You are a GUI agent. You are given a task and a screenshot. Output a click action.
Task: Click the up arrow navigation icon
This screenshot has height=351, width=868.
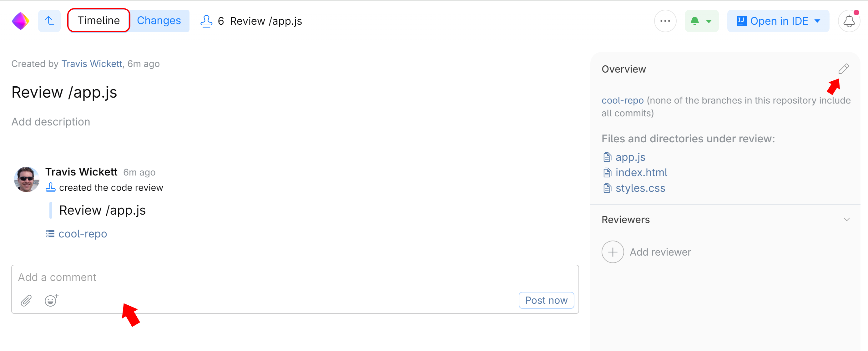(49, 21)
